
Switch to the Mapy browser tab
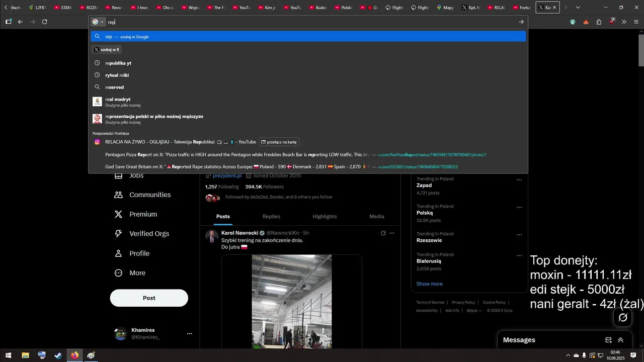click(445, 8)
